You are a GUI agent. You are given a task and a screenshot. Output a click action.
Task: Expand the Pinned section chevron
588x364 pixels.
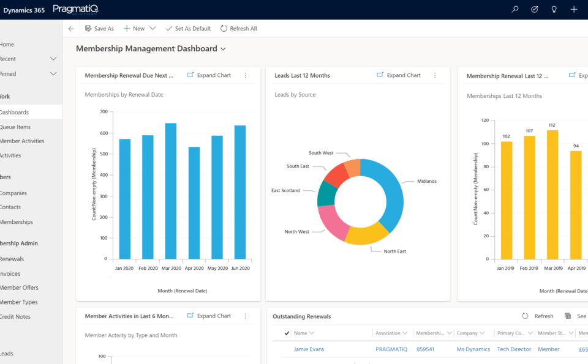pyautogui.click(x=53, y=74)
